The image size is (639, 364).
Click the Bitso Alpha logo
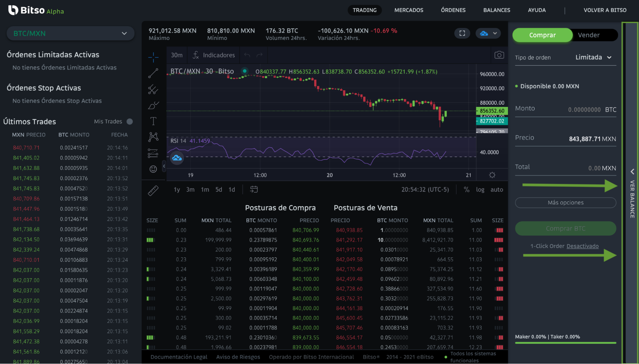[x=36, y=11]
